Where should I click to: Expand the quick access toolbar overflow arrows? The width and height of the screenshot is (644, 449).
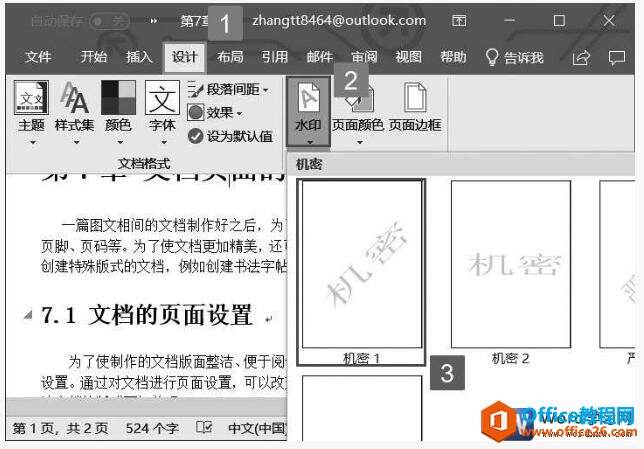point(154,21)
